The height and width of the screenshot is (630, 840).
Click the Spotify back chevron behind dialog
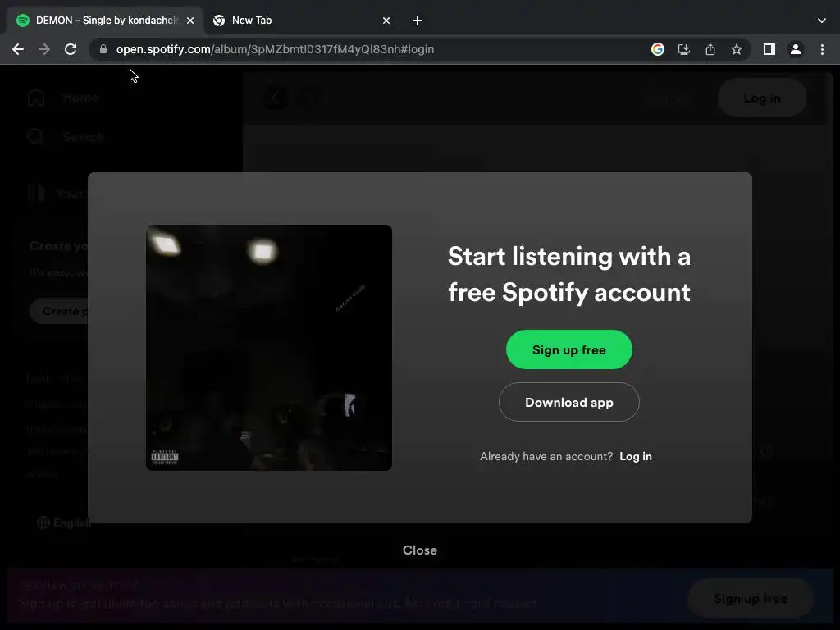(x=275, y=98)
